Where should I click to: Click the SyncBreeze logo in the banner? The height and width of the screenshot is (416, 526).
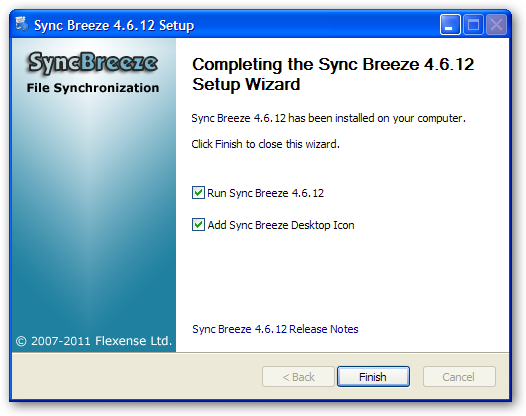(92, 62)
